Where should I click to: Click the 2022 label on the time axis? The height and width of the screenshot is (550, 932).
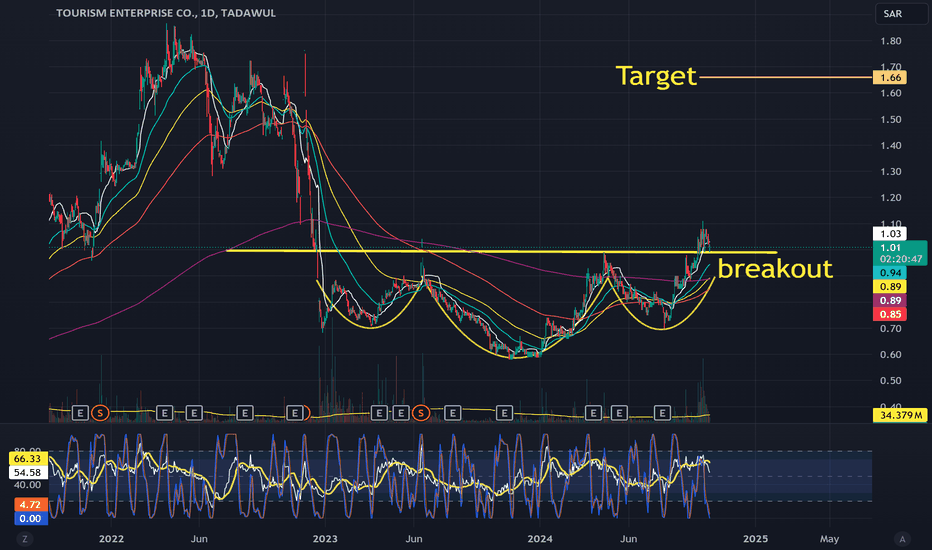pos(111,539)
